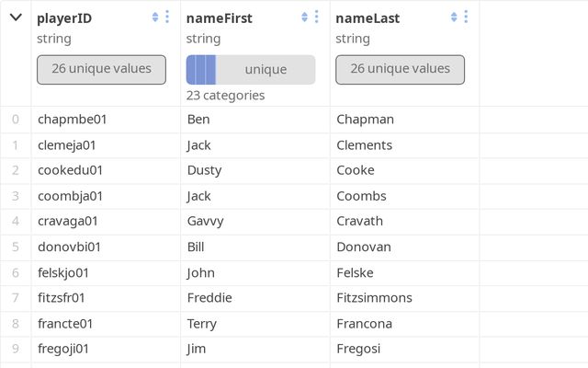Click the 'Dusty' first name cell
This screenshot has height=368, width=588.
[203, 170]
